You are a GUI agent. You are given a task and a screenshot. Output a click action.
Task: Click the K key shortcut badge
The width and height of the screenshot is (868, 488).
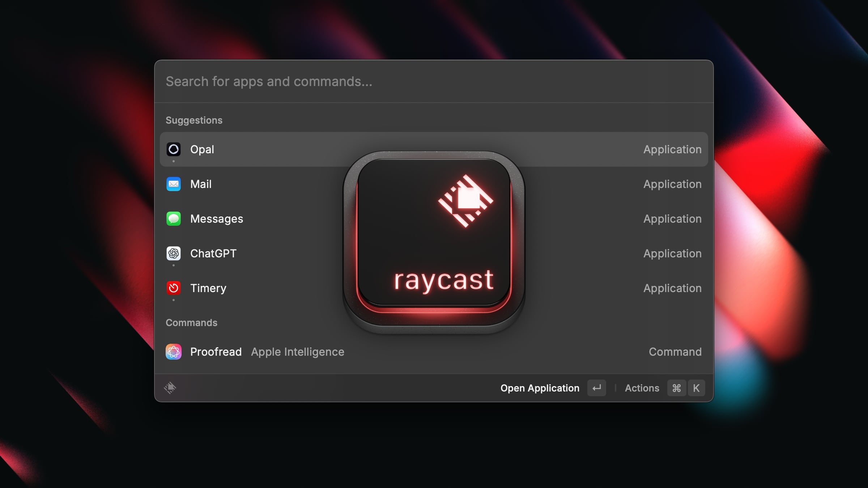pos(696,388)
